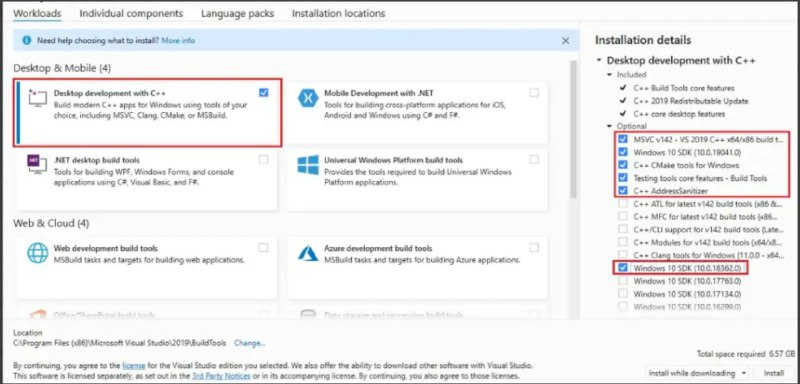Click the Installation details heading
Image resolution: width=800 pixels, height=384 pixels.
tap(643, 40)
